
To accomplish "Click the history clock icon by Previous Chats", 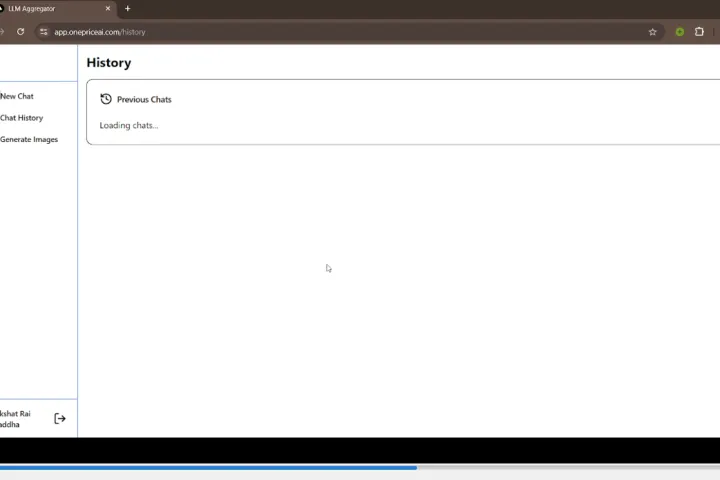I will [x=106, y=99].
